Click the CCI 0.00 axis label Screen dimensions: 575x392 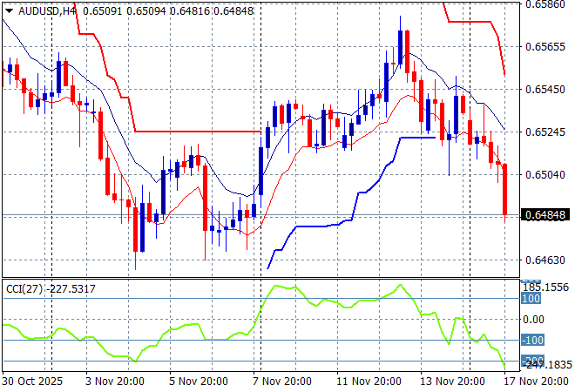[x=533, y=320]
